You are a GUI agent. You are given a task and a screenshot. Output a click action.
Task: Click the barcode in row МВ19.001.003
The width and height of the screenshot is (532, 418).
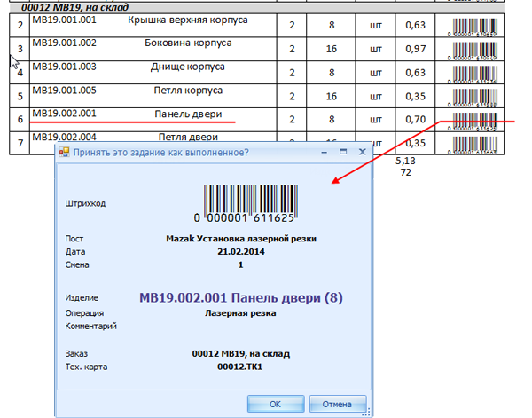[474, 75]
